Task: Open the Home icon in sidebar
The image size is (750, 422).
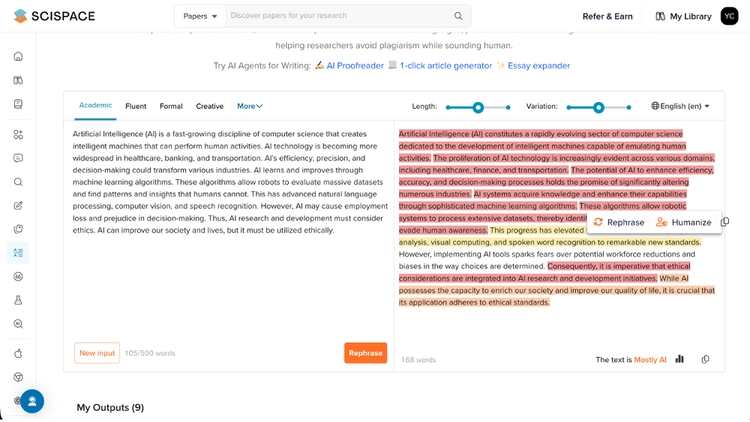Action: [18, 56]
